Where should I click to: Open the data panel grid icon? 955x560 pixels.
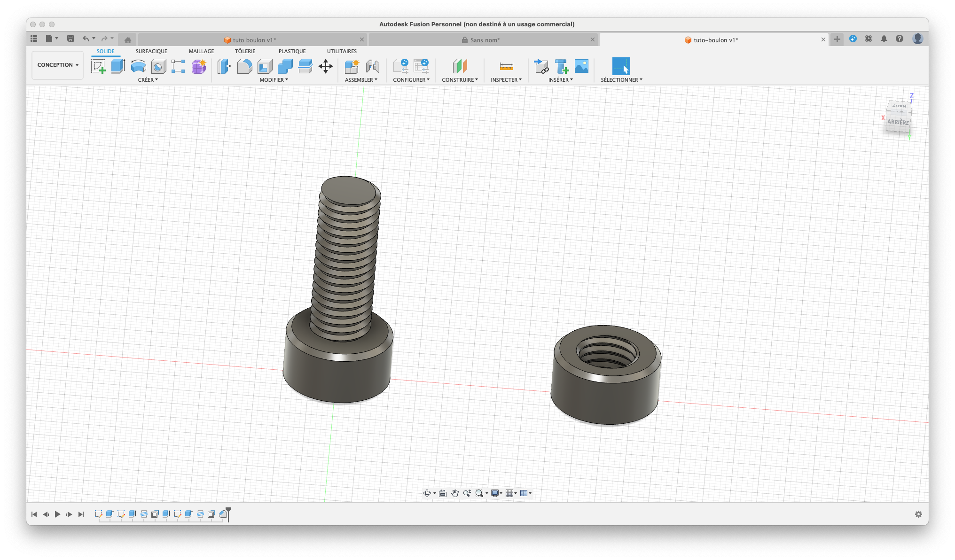[34, 39]
